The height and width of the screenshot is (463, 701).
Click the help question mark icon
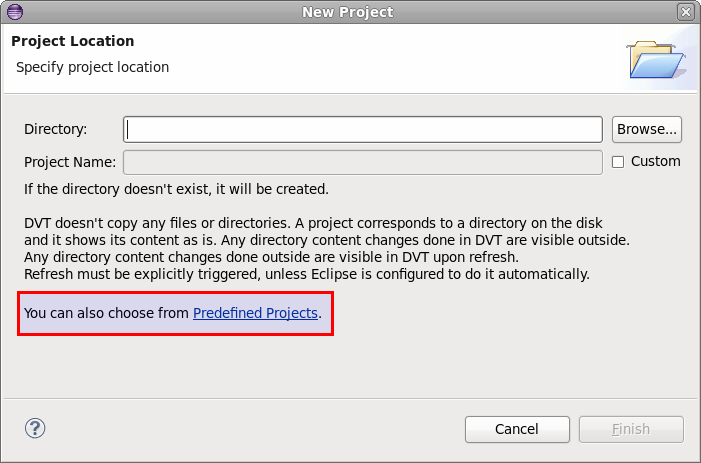pyautogui.click(x=35, y=428)
